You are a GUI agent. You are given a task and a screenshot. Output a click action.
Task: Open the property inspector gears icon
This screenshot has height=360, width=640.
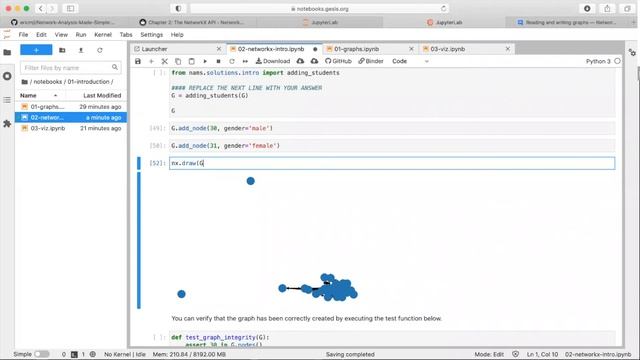pos(632,52)
